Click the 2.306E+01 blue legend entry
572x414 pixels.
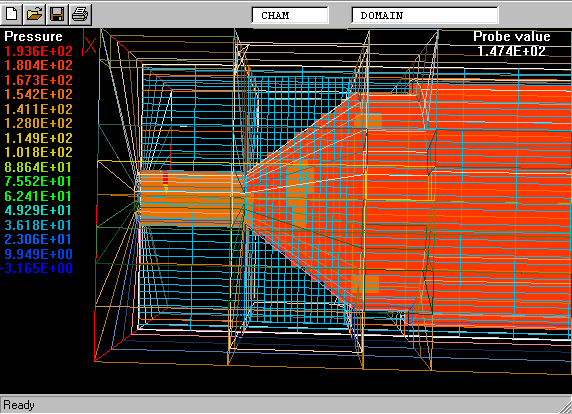coord(39,239)
